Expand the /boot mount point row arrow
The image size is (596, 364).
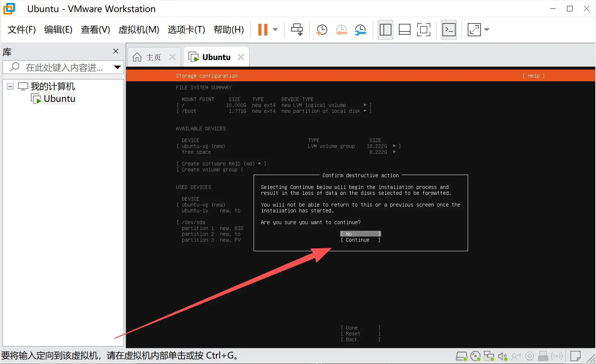click(365, 111)
